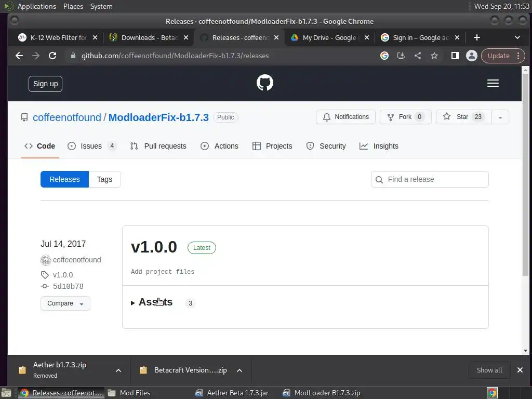The height and width of the screenshot is (399, 532).
Task: Click the repository icon beside coffeenotfound
Action: [24, 117]
